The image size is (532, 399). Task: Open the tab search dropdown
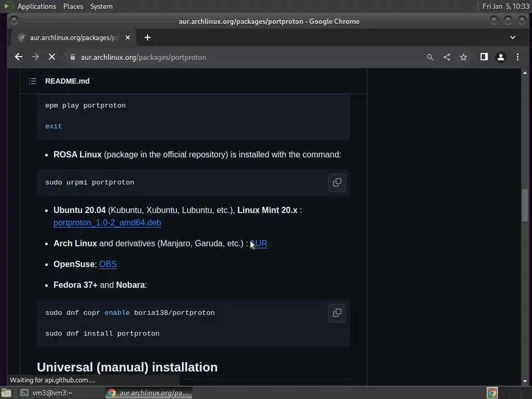click(513, 37)
